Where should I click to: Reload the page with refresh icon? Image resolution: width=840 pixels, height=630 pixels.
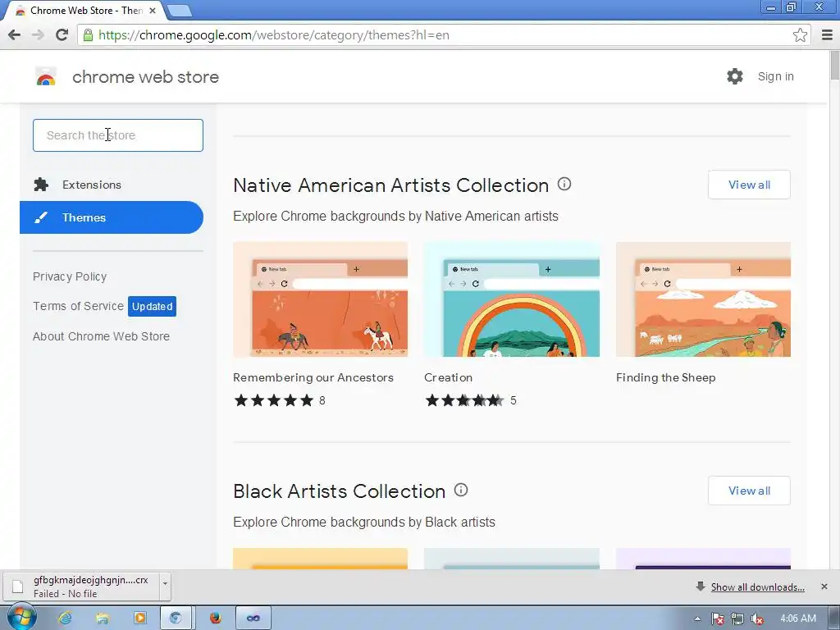[x=62, y=35]
